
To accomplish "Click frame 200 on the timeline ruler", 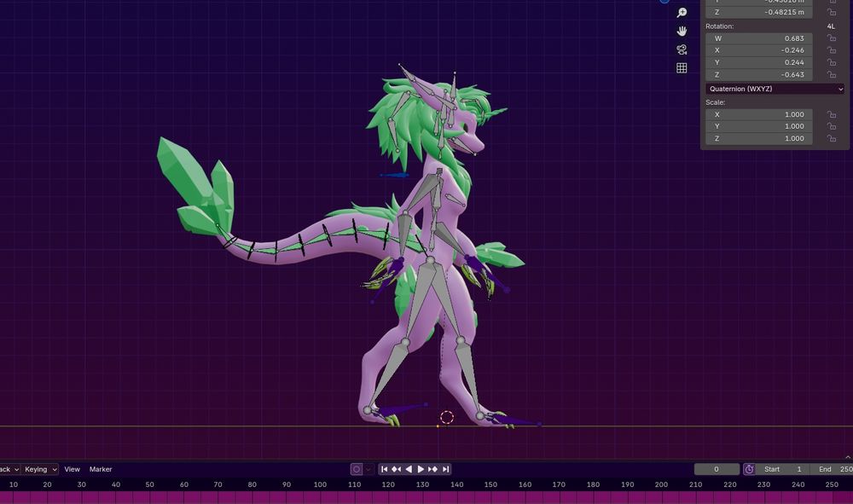I will (661, 484).
